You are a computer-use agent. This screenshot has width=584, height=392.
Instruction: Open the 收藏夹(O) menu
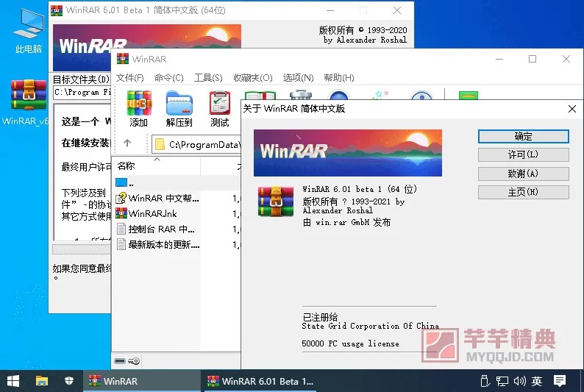coord(253,77)
